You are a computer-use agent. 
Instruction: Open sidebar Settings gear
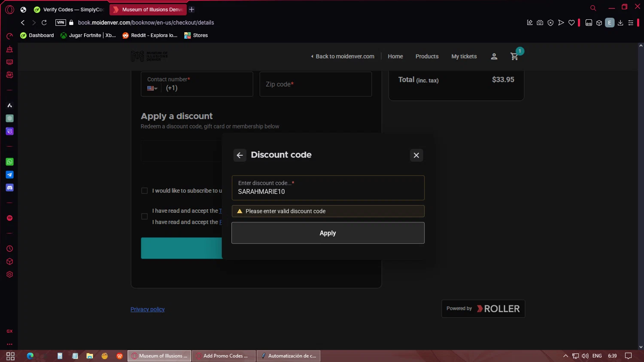click(9, 275)
